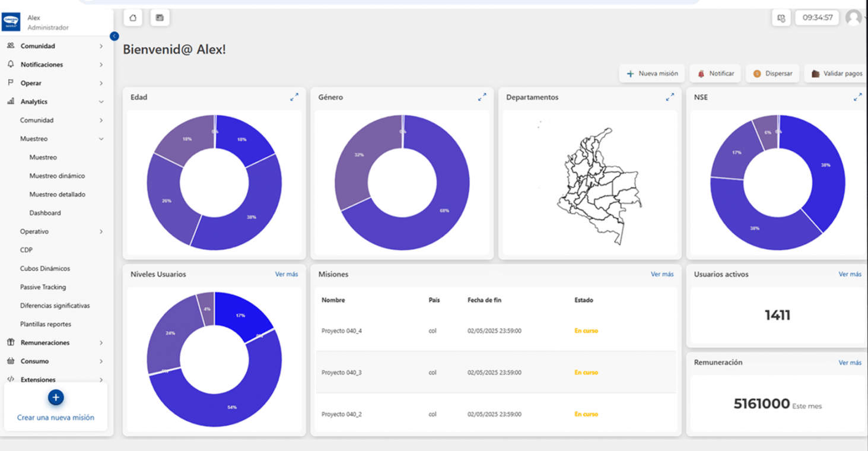The image size is (868, 451).
Task: Collapse the Analytics menu chevron
Action: click(101, 101)
